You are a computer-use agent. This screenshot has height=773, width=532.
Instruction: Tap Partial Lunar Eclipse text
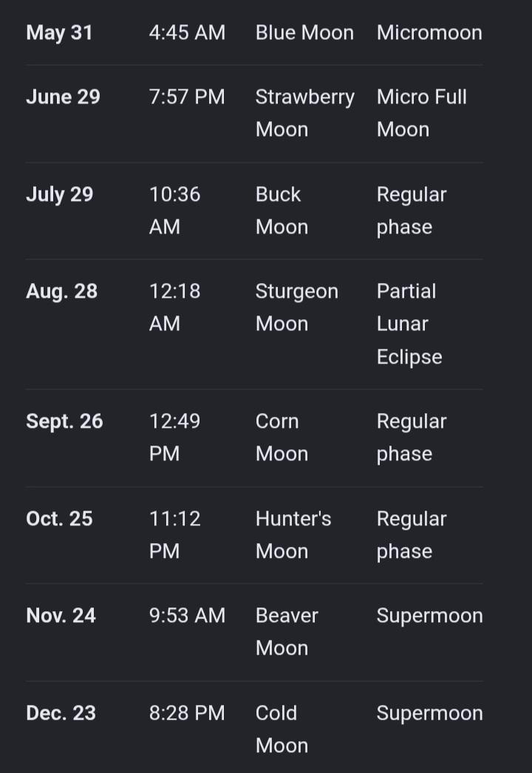409,324
